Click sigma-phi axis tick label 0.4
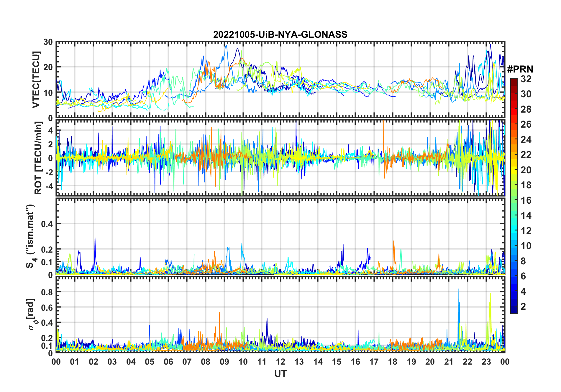 [47, 322]
